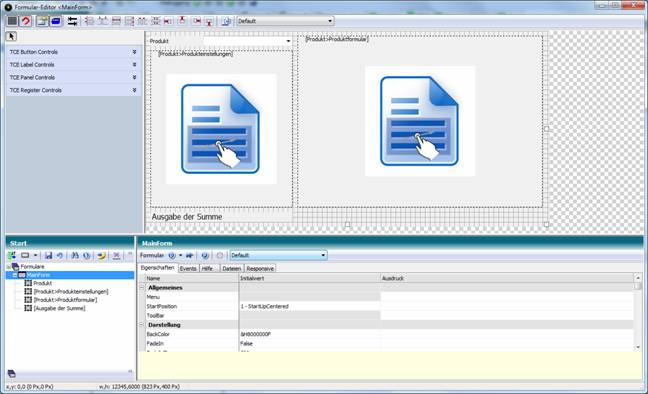The image size is (648, 394).
Task: Expand the TCE Panel Controls group
Action: [x=134, y=77]
